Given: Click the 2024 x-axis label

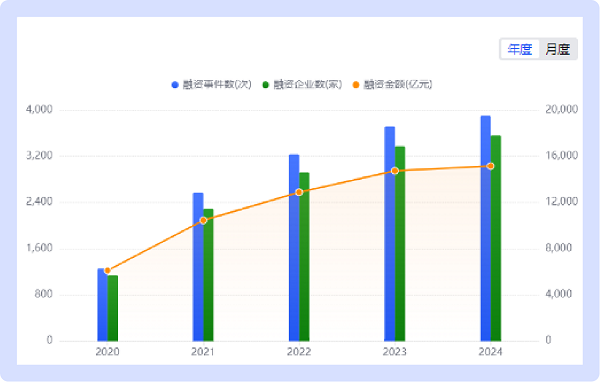Looking at the screenshot, I should pyautogui.click(x=491, y=352).
